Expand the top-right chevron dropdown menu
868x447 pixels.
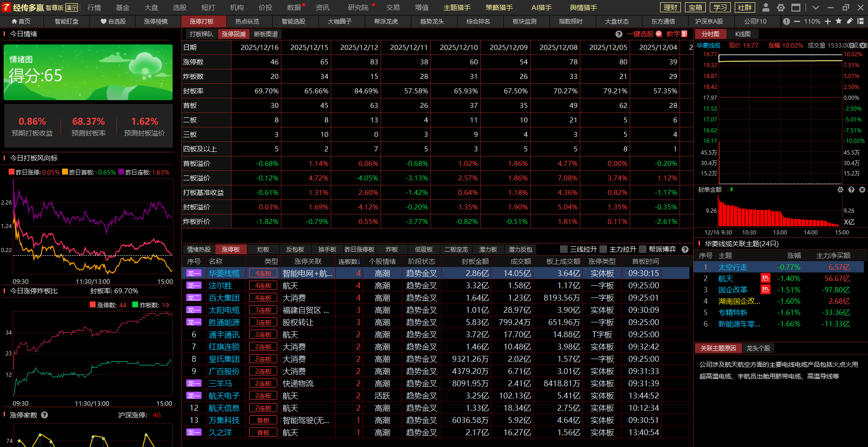[x=815, y=7]
